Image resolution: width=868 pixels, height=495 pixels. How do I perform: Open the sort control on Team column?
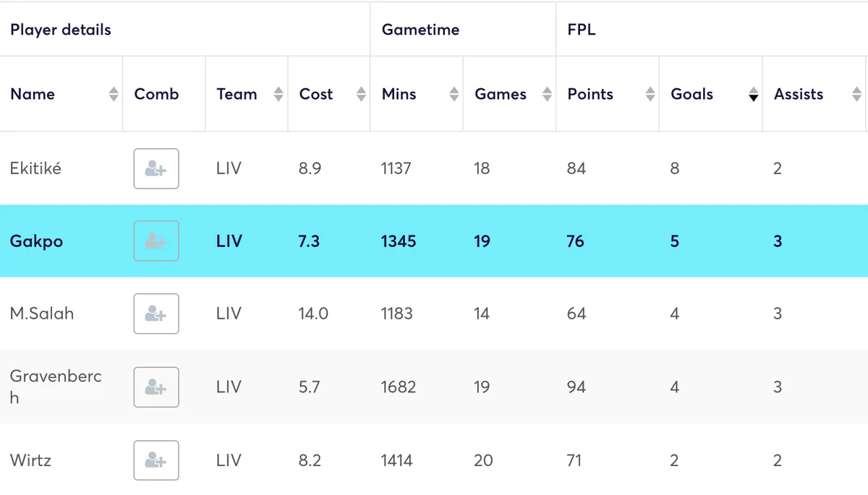coord(278,94)
